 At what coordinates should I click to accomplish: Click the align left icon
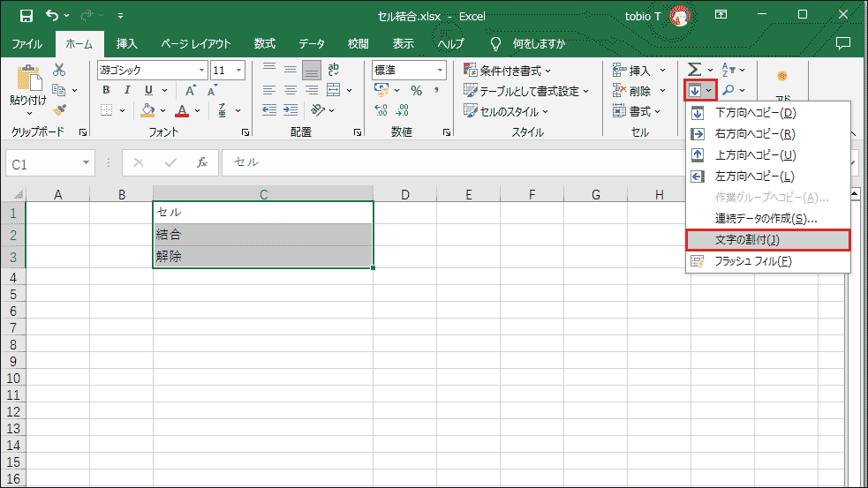click(x=269, y=90)
